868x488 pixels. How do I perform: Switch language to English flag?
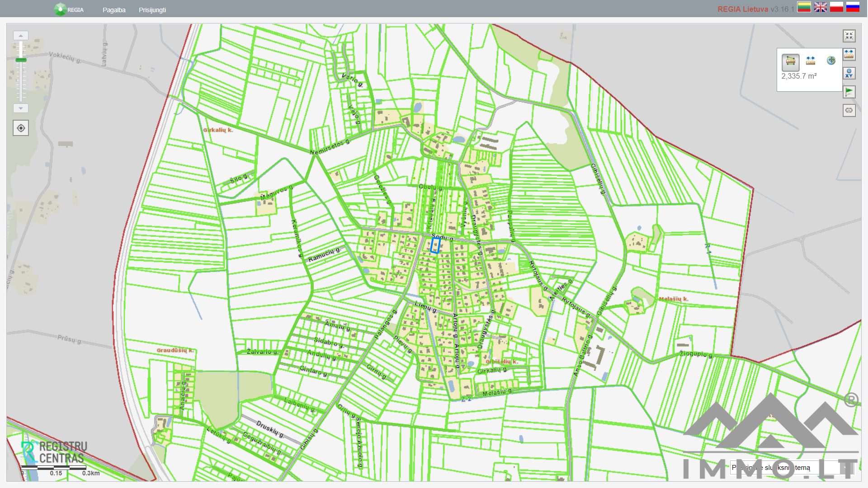(821, 7)
